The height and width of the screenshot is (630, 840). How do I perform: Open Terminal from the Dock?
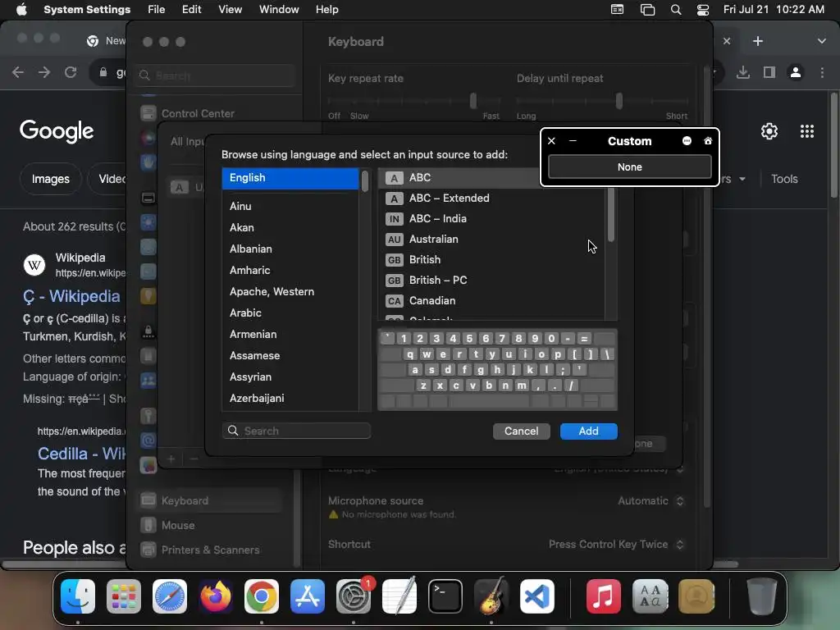[445, 596]
